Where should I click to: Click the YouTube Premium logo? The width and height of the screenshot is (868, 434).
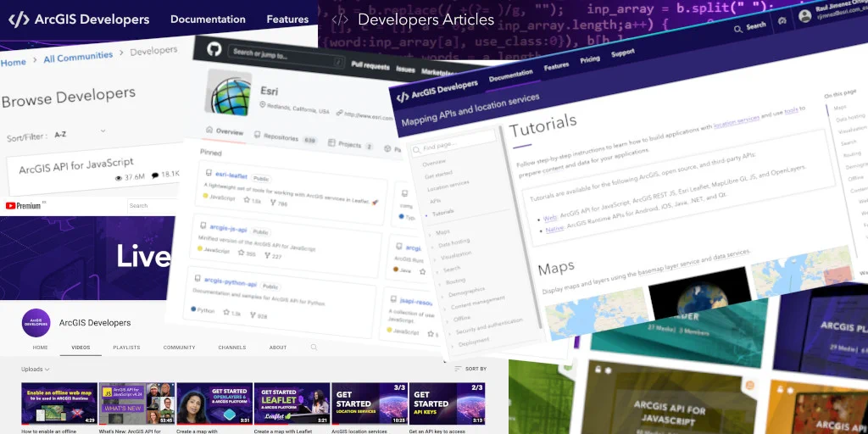23,205
